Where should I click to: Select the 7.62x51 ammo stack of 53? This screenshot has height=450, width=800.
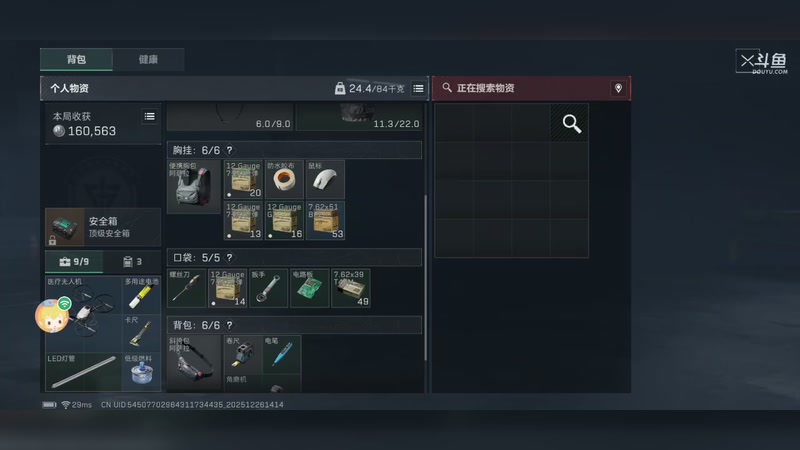325,220
